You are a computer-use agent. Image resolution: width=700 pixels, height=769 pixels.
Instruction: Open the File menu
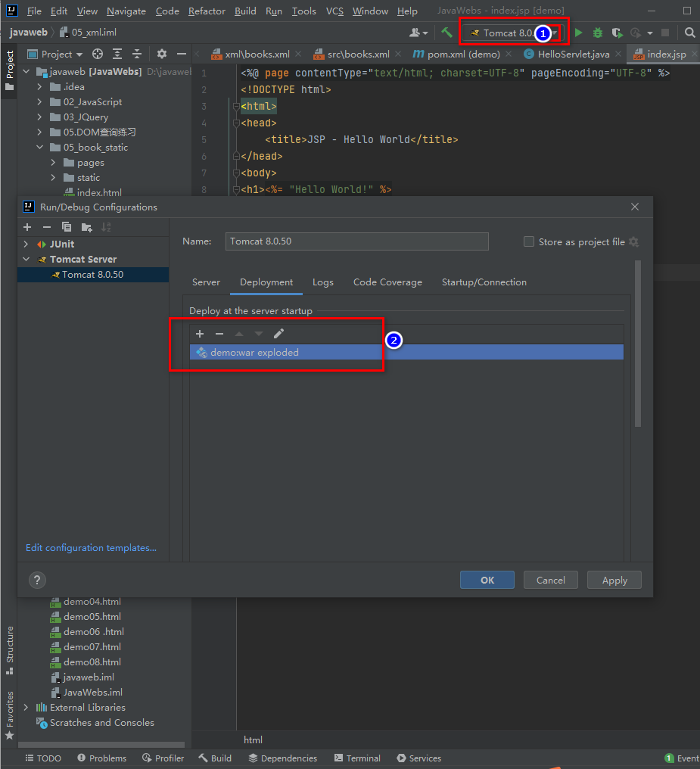34,11
